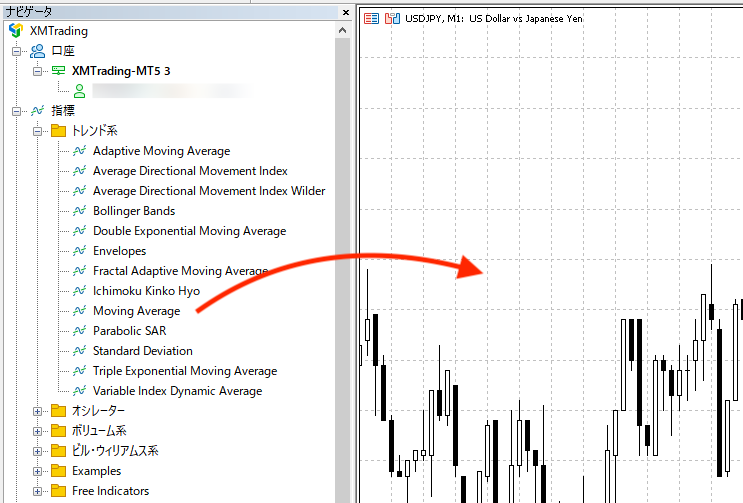Click the Examples folder icon
Image resolution: width=743 pixels, height=503 pixels.
pyautogui.click(x=58, y=471)
